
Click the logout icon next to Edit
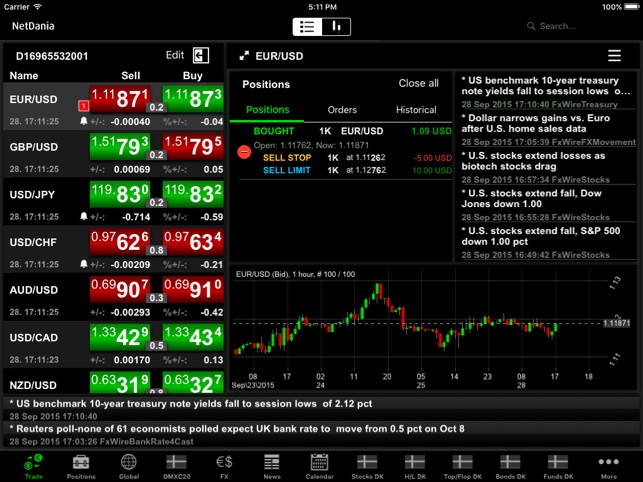tap(201, 55)
